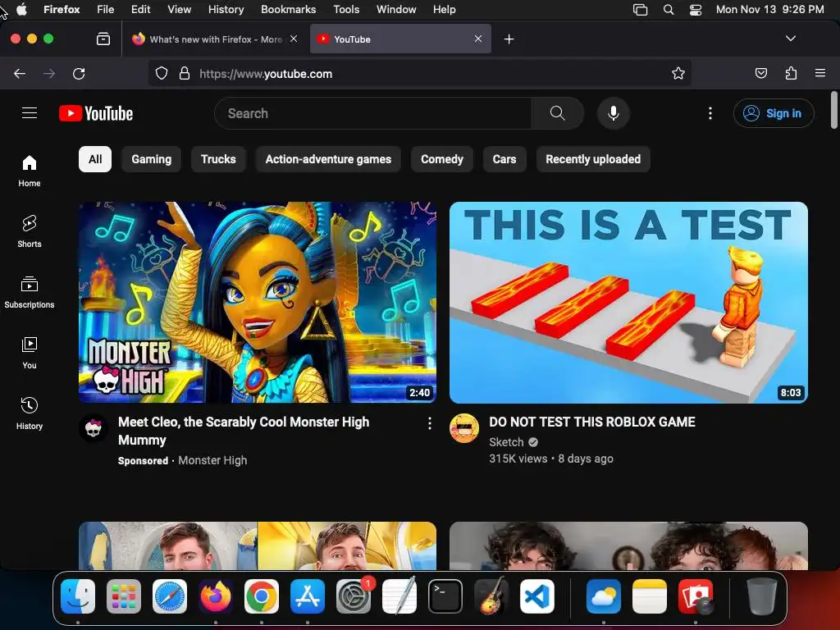Open the Bookmarks menu

288,9
